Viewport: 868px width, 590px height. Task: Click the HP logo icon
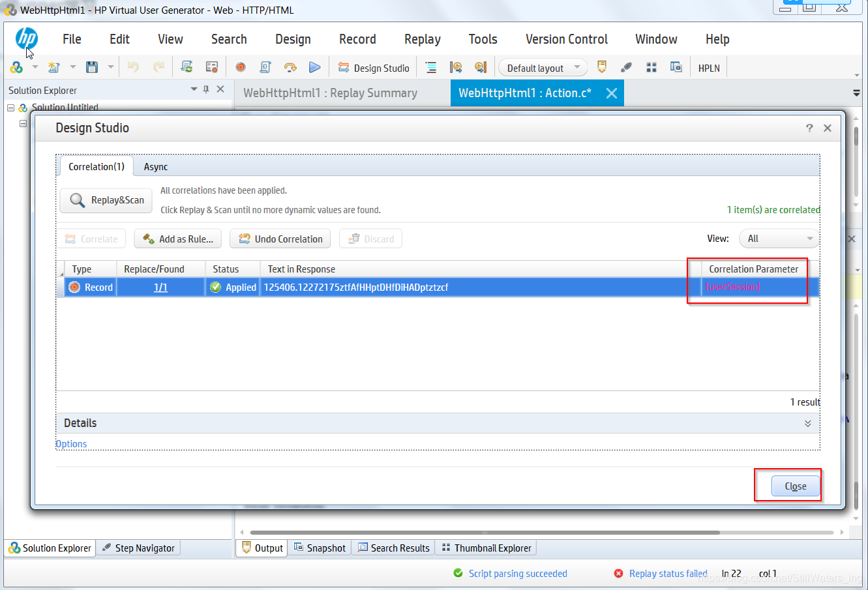point(27,39)
